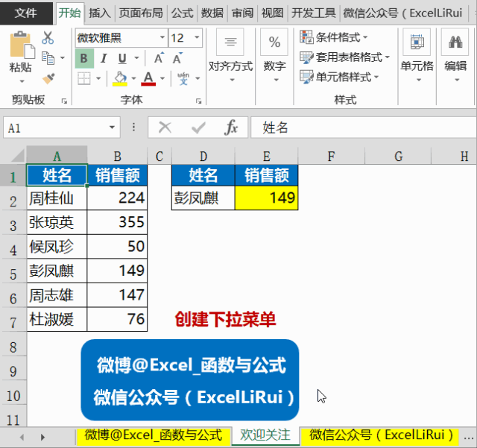Toggle Bold formatting button

point(84,58)
